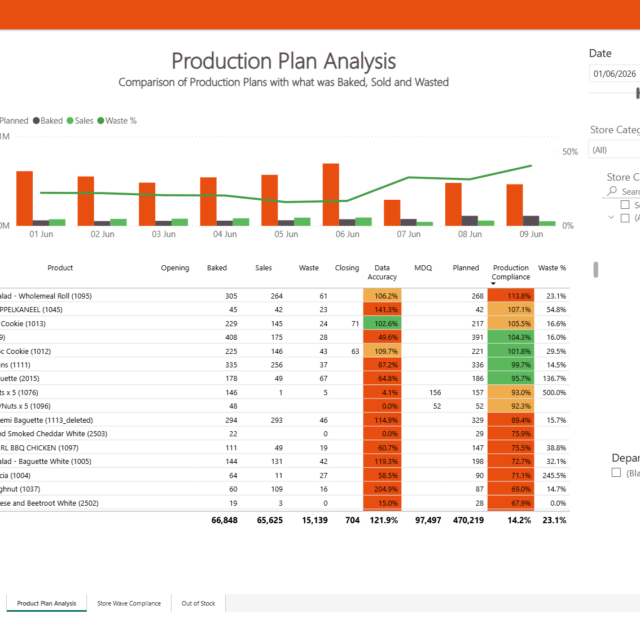This screenshot has height=640, width=640.
Task: Sort by the Data Accuracy column header
Action: (x=382, y=272)
